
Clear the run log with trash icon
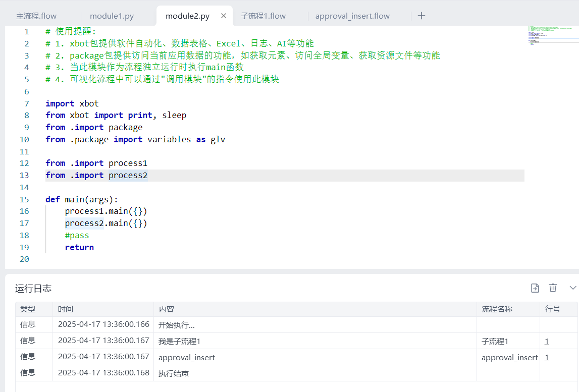point(553,288)
